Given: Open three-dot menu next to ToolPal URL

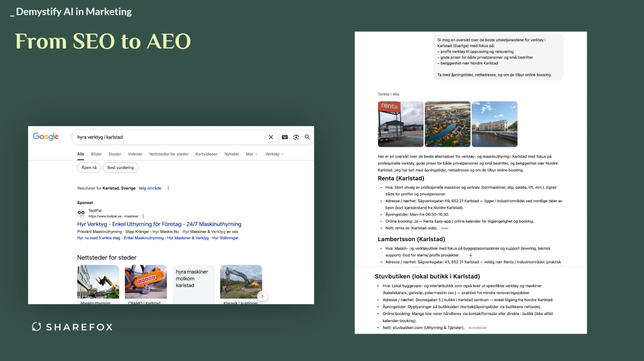Looking at the screenshot, I should point(143,216).
